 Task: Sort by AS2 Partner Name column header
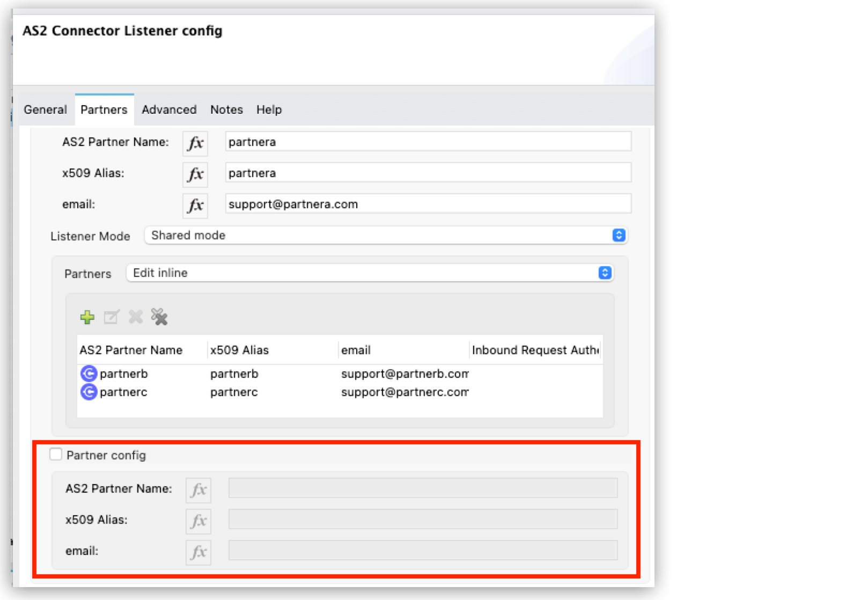142,350
